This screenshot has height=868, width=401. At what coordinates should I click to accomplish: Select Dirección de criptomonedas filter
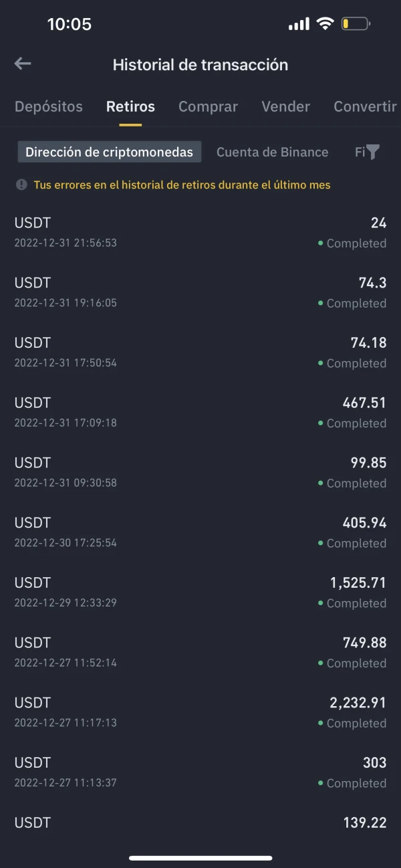pyautogui.click(x=109, y=152)
